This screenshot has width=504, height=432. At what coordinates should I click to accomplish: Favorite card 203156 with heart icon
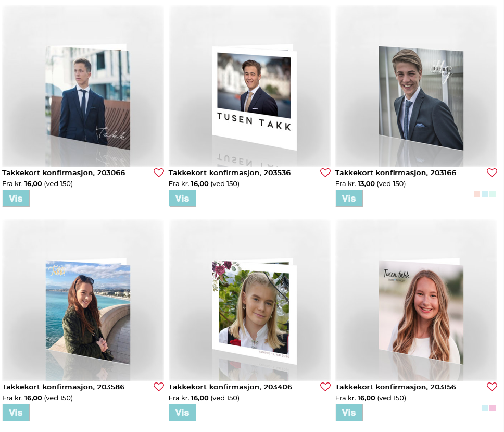click(492, 387)
